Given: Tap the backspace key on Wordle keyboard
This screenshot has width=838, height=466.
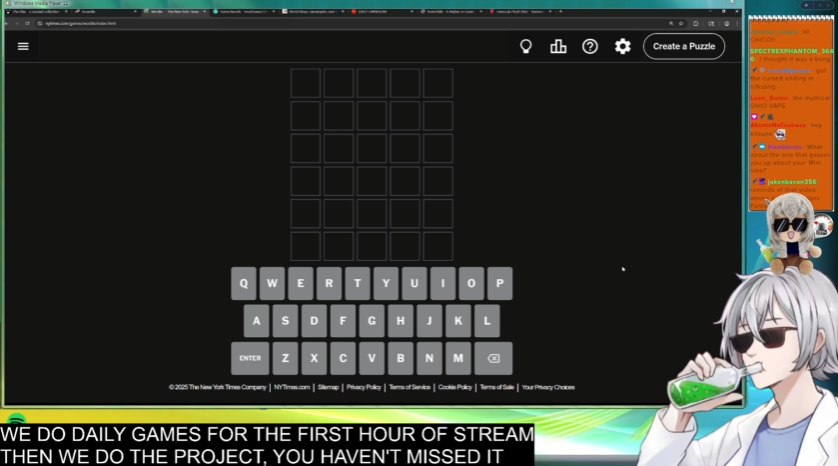Looking at the screenshot, I should point(493,358).
